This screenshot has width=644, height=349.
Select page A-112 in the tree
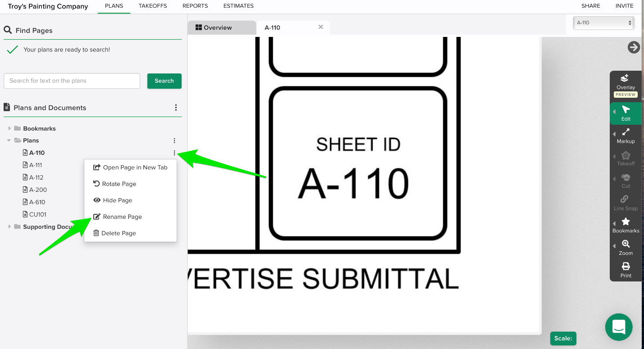point(36,177)
